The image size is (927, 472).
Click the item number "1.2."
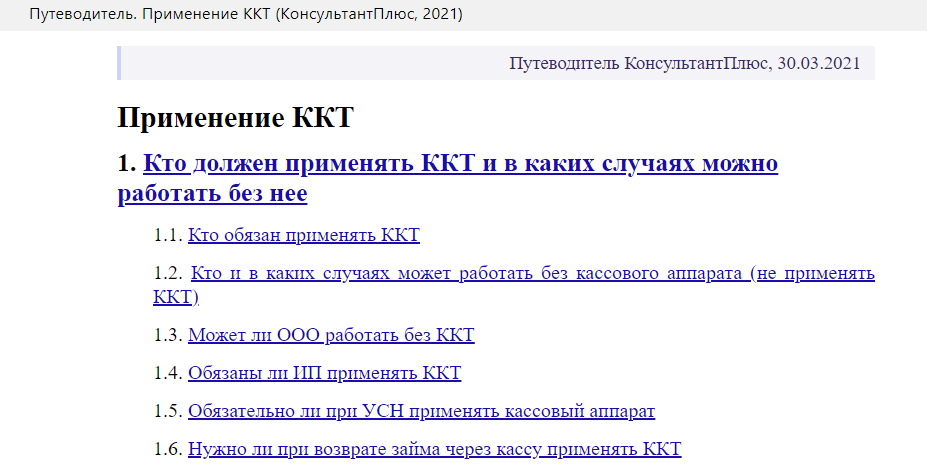168,274
